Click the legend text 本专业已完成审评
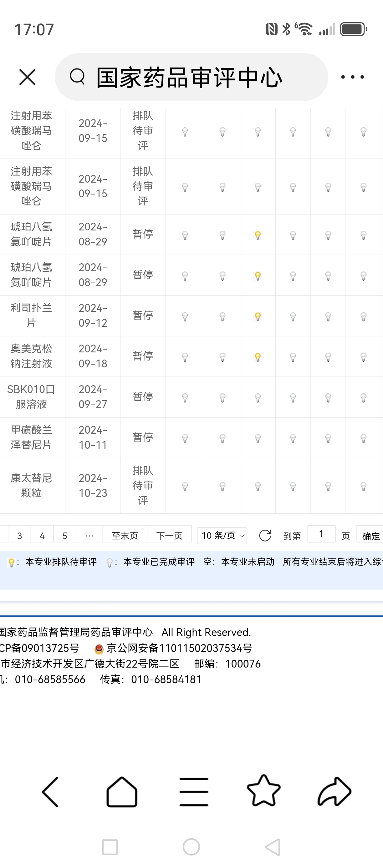 click(159, 562)
